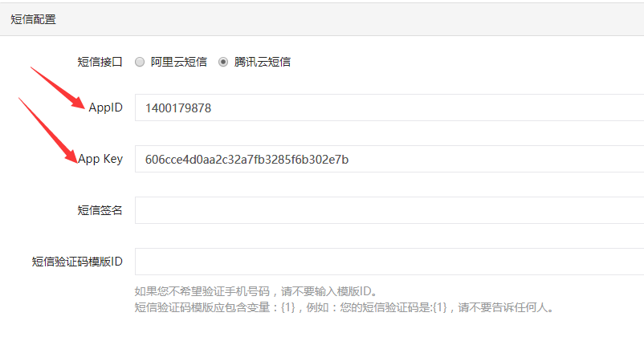Click the 阿里云短信 option label
The image size is (644, 341).
tap(178, 62)
